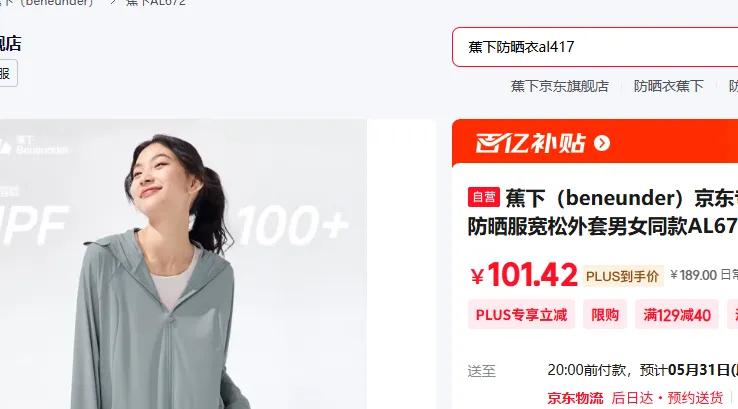Open the 蕉下AL672 breadcrumb item
738x409 pixels.
coord(156,2)
